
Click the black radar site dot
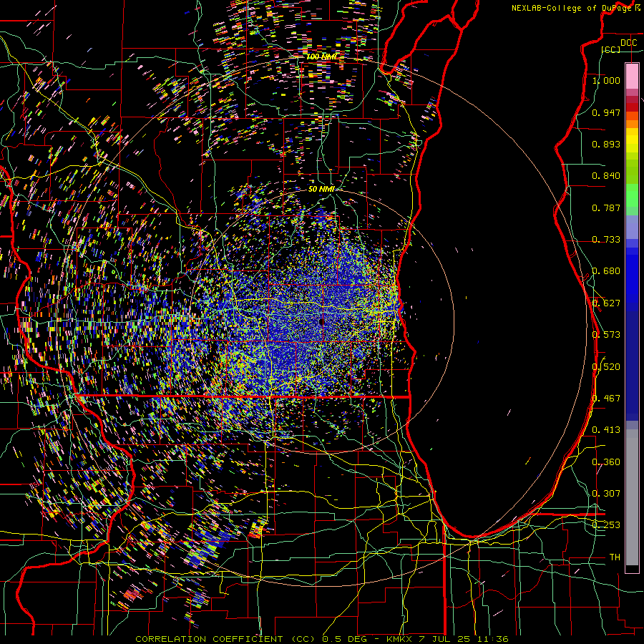(x=321, y=322)
